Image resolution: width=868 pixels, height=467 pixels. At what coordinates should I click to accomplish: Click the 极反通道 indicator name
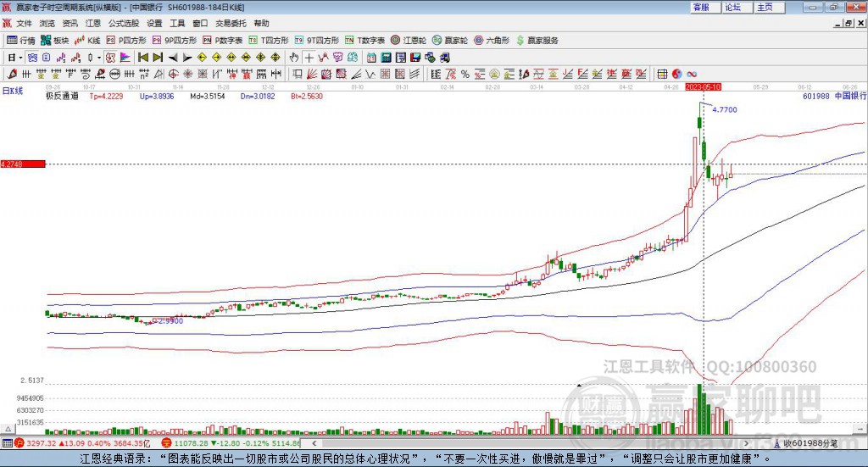[x=62, y=97]
